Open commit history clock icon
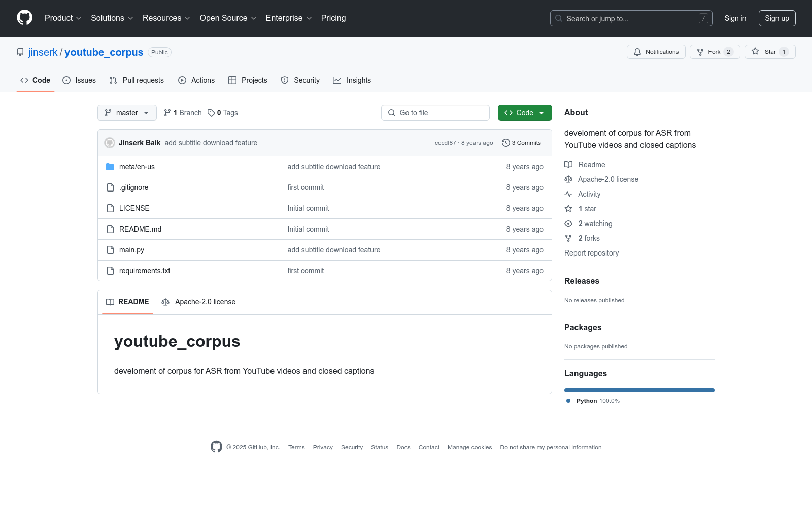Screen dimensions: 812x508 coord(505,143)
